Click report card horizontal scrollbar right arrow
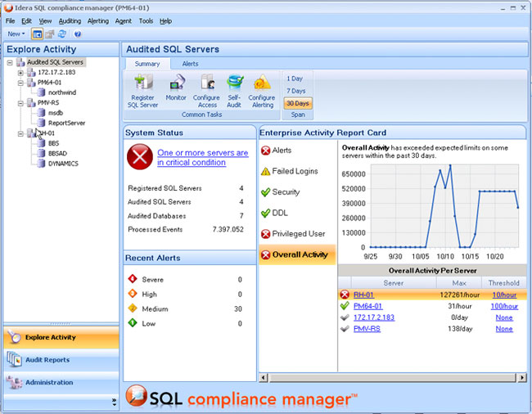 point(522,377)
